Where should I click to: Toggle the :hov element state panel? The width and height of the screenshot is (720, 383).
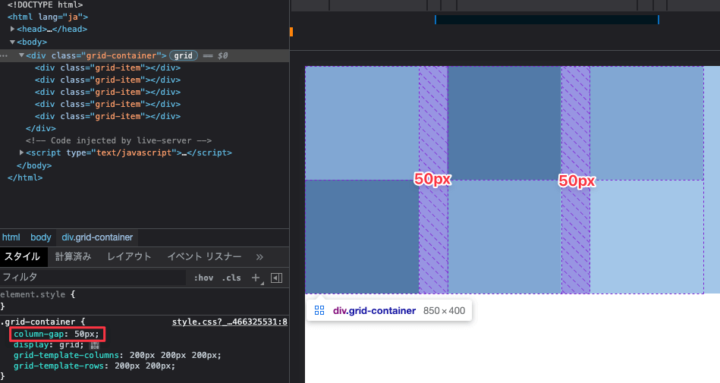[203, 277]
